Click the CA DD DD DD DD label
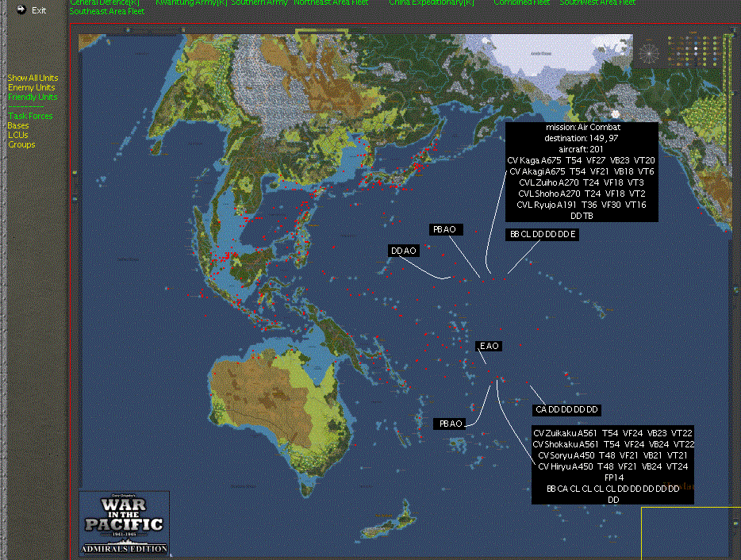This screenshot has height=560, width=741. pos(566,410)
